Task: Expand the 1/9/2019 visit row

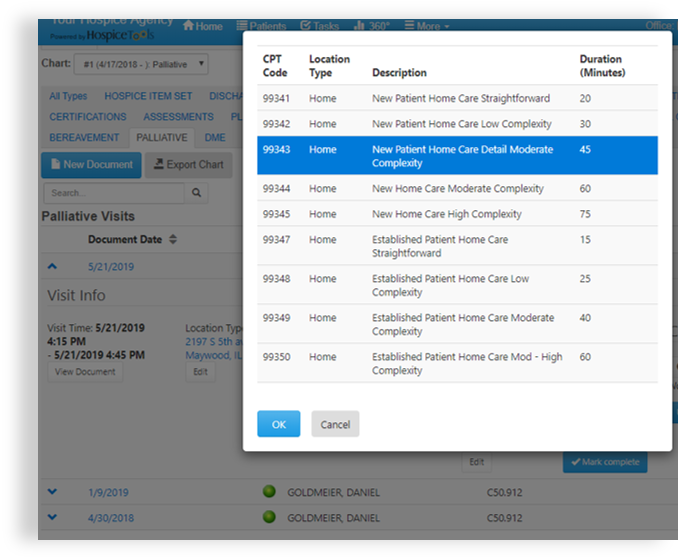Action: tap(53, 492)
